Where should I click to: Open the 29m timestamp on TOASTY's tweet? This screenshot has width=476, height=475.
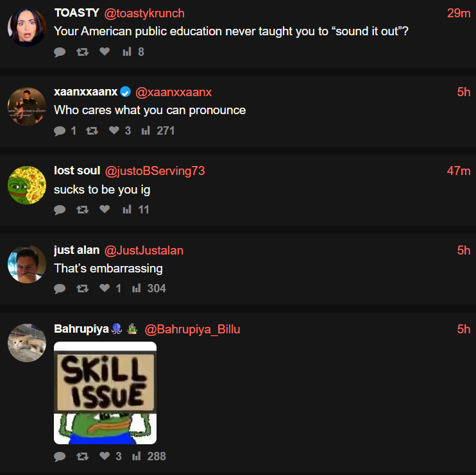459,13
